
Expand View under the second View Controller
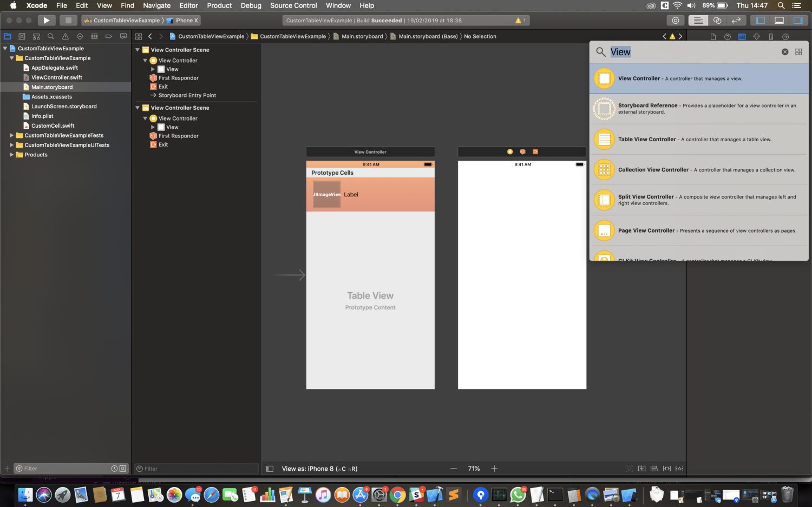pos(153,127)
